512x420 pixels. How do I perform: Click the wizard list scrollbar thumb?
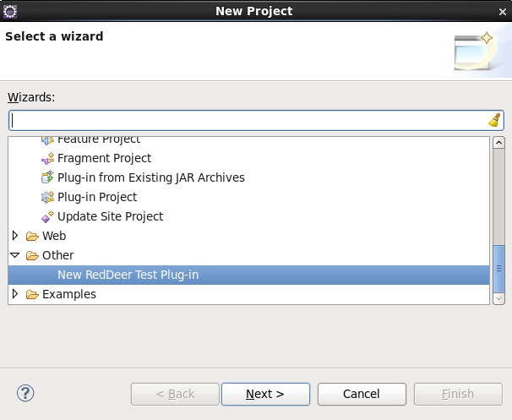pyautogui.click(x=498, y=269)
